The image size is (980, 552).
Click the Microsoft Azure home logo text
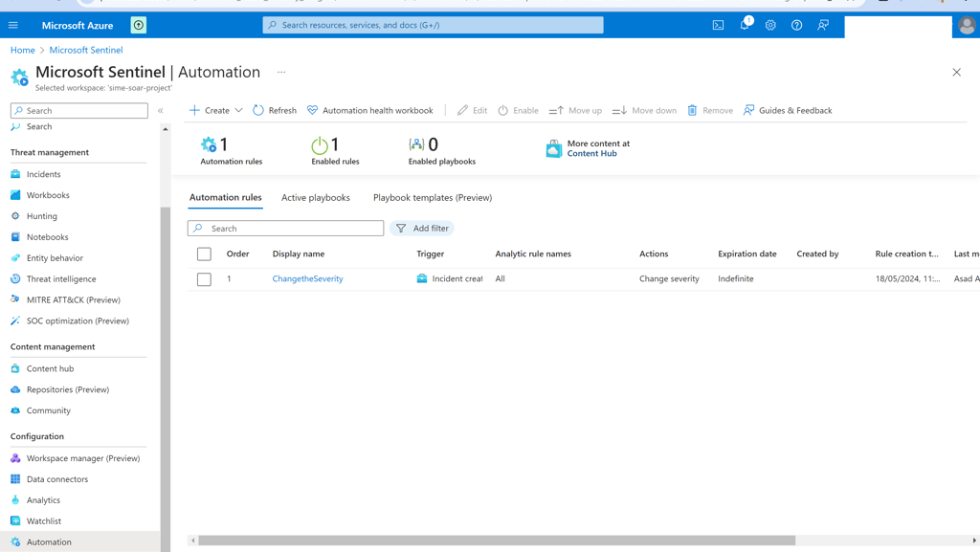point(78,26)
